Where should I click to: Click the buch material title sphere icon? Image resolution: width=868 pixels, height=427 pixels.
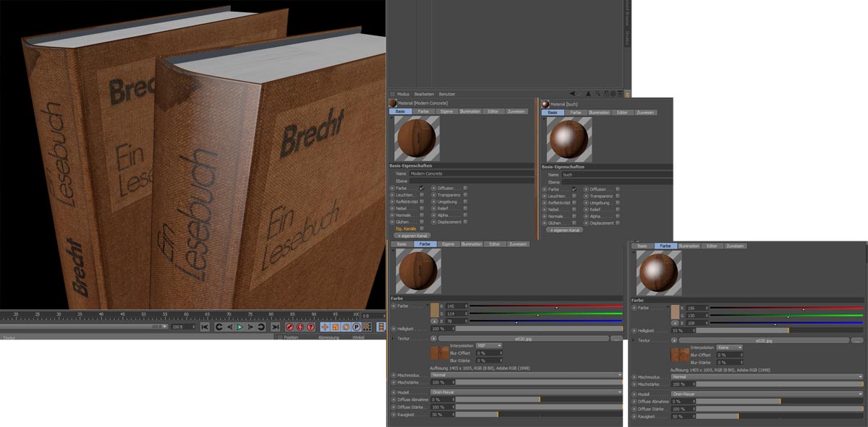point(545,104)
